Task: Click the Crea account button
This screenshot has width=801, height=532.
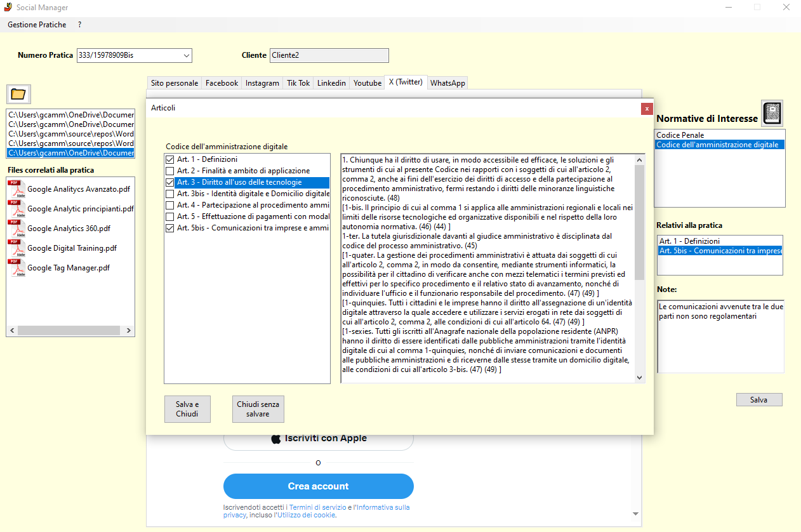Action: coord(319,486)
